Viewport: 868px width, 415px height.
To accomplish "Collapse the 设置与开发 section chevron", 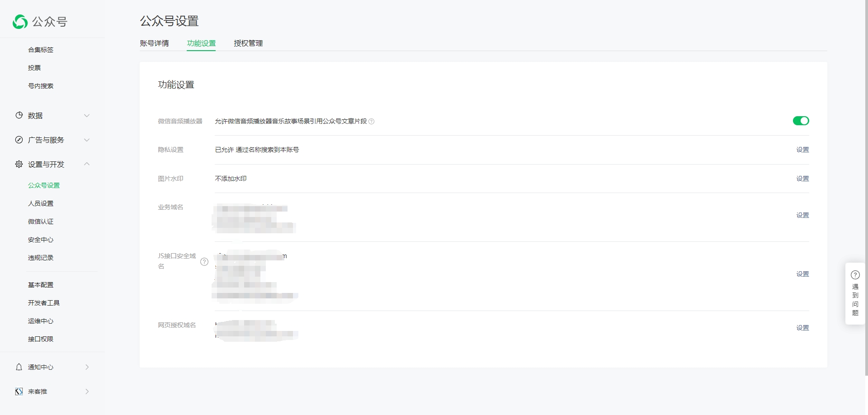I will click(87, 164).
